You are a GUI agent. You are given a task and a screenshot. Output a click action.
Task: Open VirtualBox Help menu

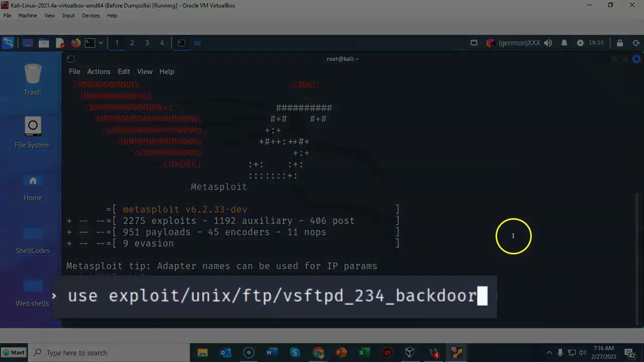[x=112, y=16]
